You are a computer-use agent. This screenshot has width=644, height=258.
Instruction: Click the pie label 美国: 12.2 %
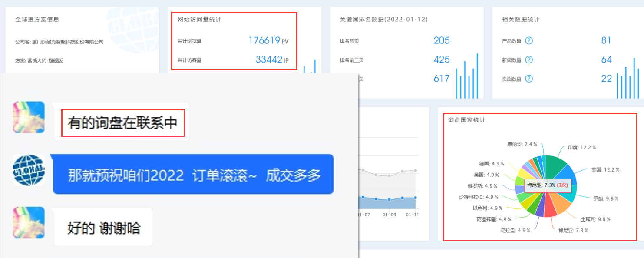pos(605,170)
